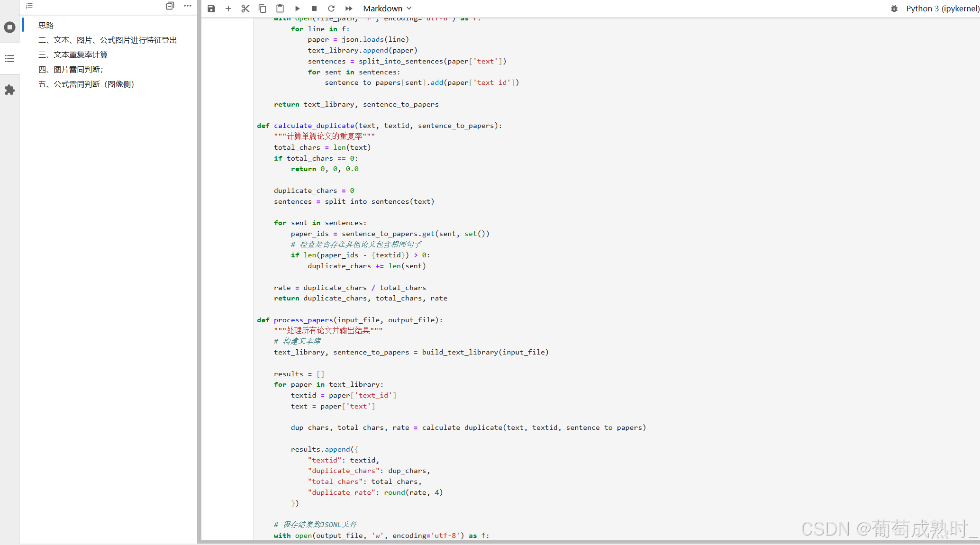The height and width of the screenshot is (545, 980).
Task: Collapse all headings in the table of contents
Action: (170, 6)
